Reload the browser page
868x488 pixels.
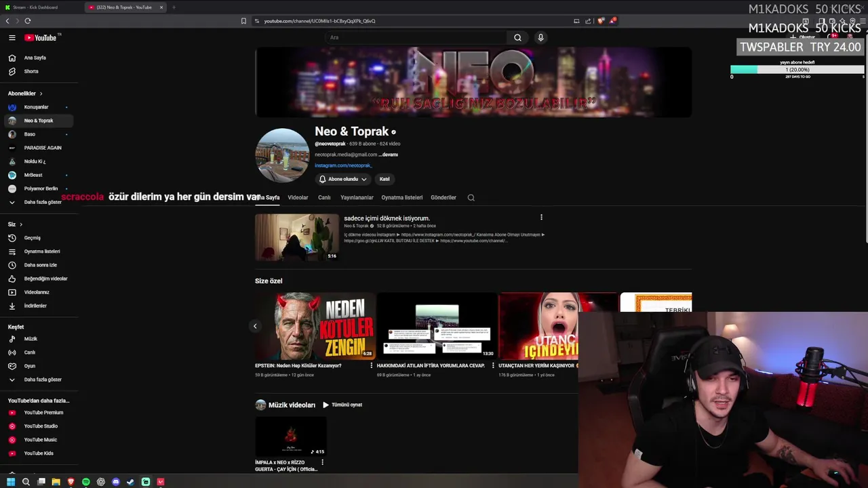pyautogui.click(x=28, y=21)
